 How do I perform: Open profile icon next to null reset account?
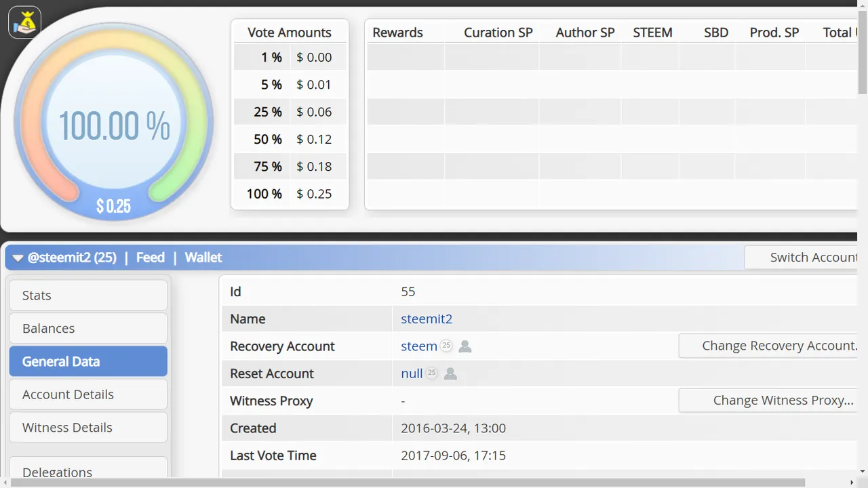[x=450, y=373]
